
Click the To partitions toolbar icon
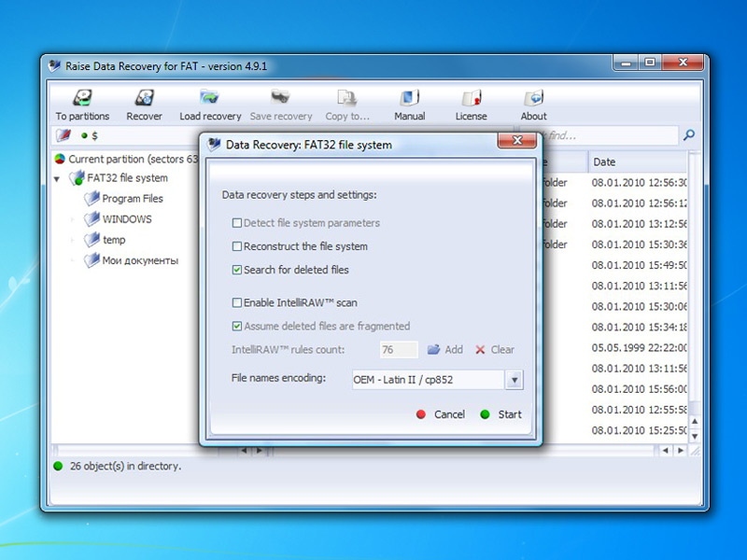(82, 98)
